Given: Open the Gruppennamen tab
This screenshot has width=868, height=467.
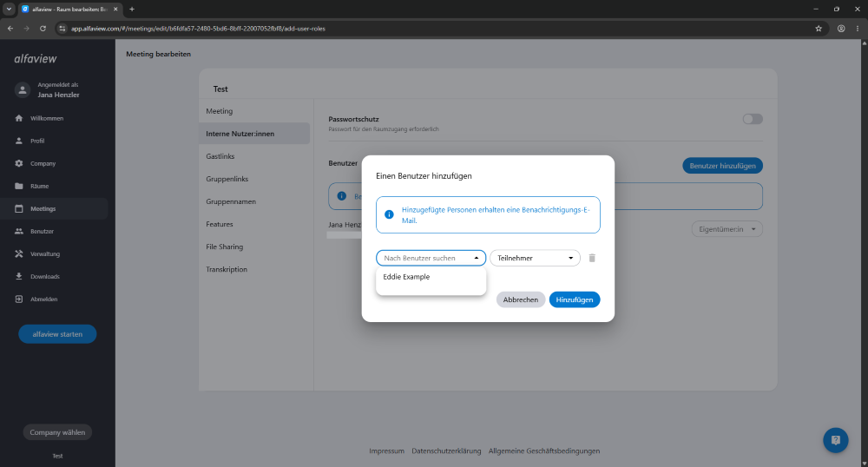Looking at the screenshot, I should 254,201.
